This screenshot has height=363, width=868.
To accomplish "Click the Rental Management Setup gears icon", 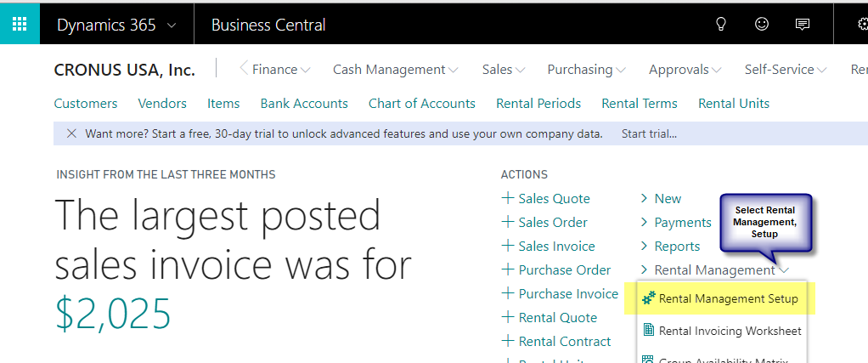I will (x=648, y=298).
